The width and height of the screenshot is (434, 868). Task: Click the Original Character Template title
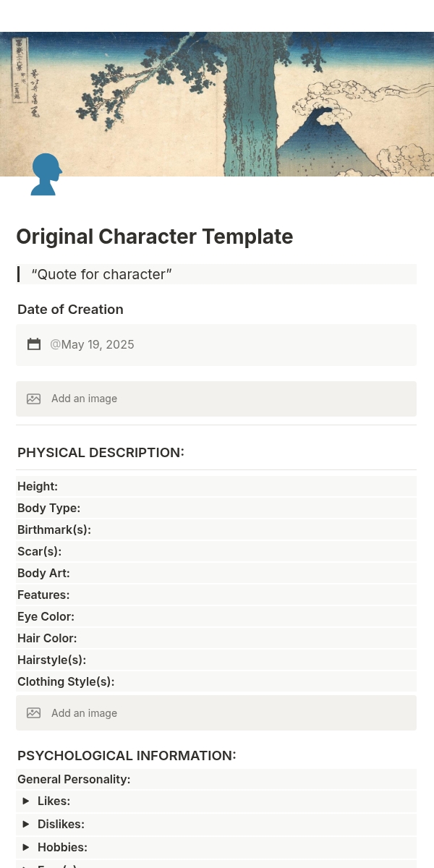154,237
